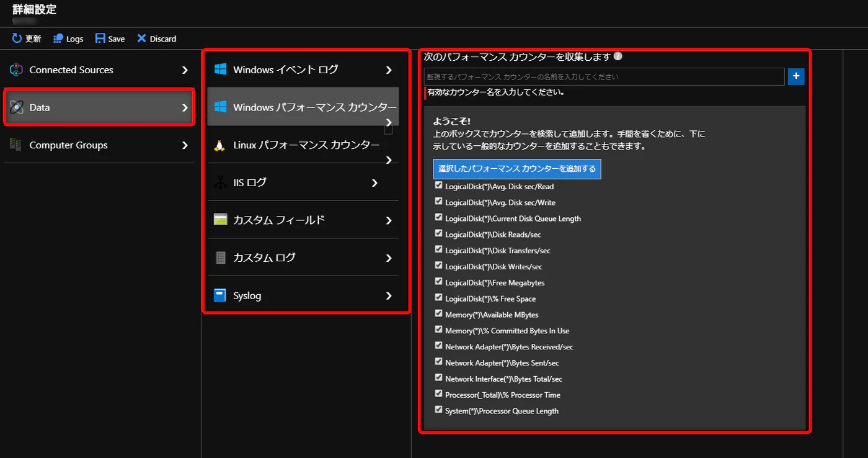Open Connected Sources menu item

coord(99,70)
